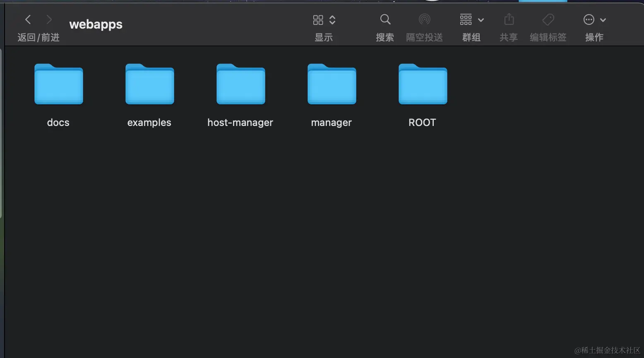
Task: Click the AirDrop toolbar icon
Action: tap(425, 19)
